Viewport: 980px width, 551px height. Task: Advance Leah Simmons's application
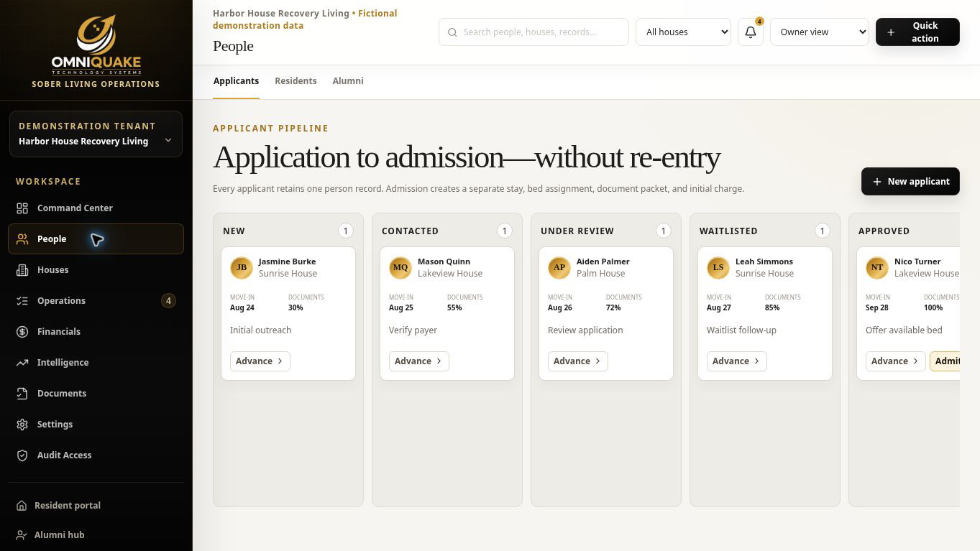pos(736,361)
